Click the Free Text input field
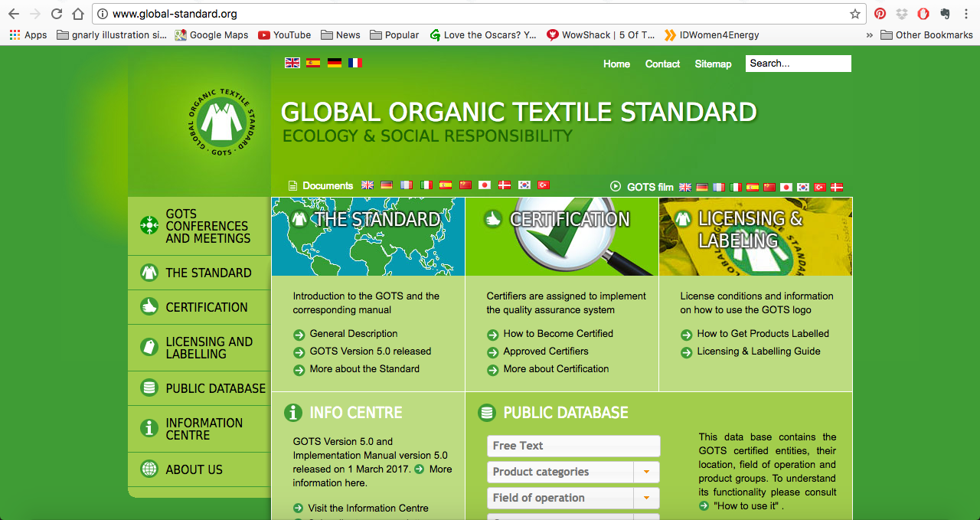The image size is (980, 520). [573, 446]
